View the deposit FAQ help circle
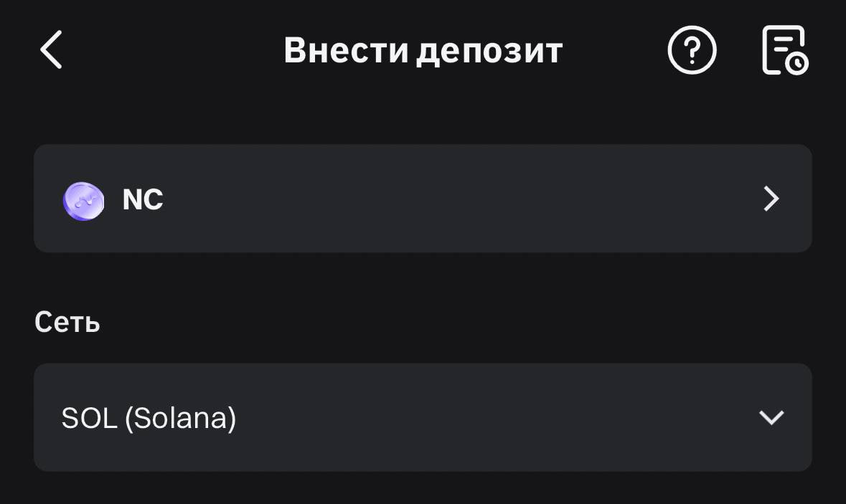 click(x=692, y=49)
